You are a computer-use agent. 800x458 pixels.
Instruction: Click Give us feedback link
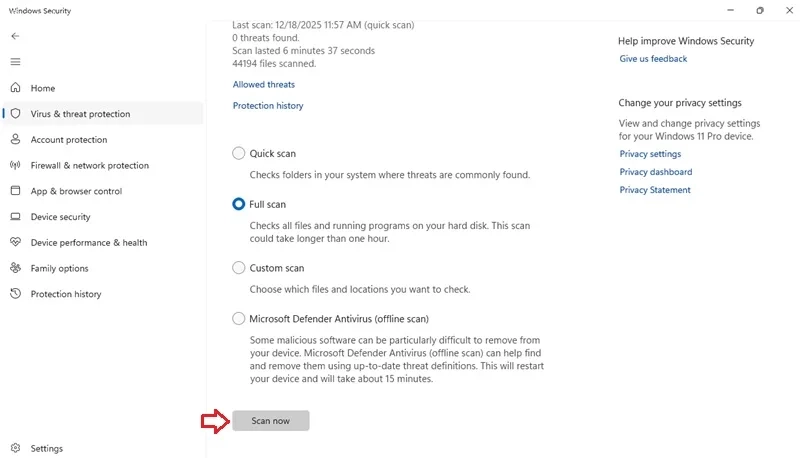pos(653,59)
